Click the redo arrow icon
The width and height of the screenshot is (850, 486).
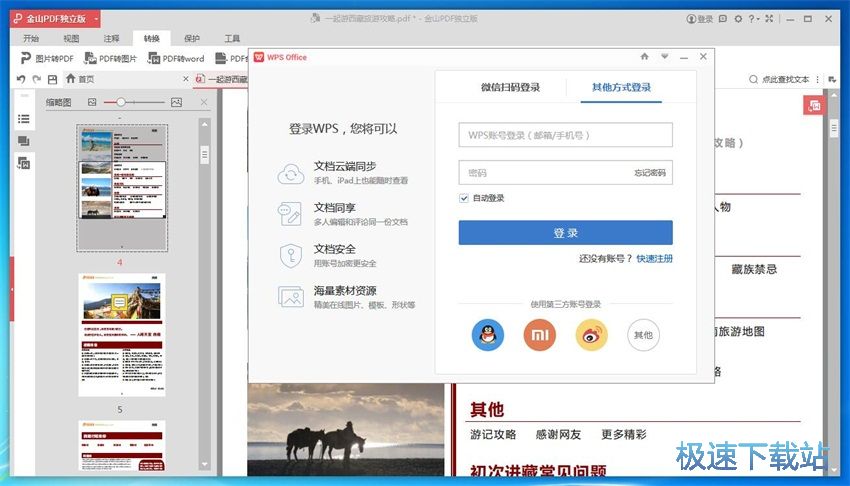pos(36,79)
